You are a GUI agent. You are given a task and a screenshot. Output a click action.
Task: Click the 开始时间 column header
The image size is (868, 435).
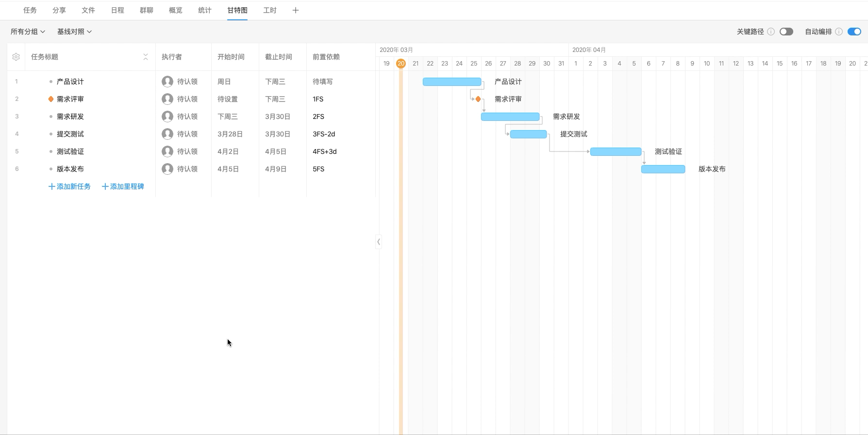(x=231, y=57)
